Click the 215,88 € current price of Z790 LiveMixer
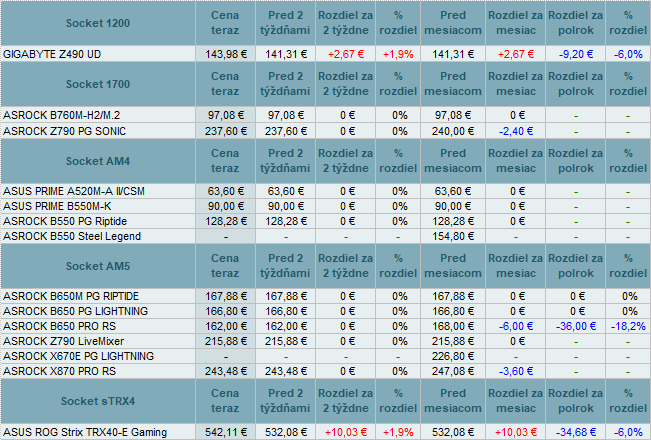651x440 pixels. pyautogui.click(x=226, y=341)
